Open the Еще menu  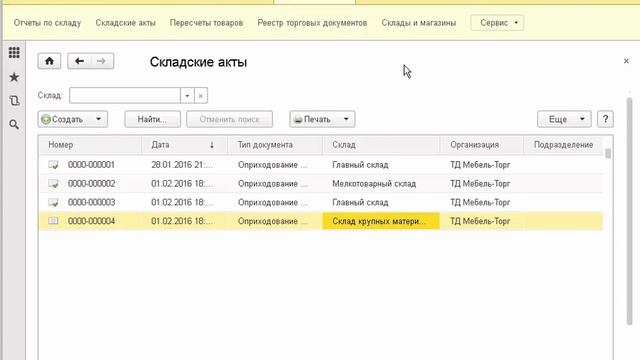pos(564,119)
